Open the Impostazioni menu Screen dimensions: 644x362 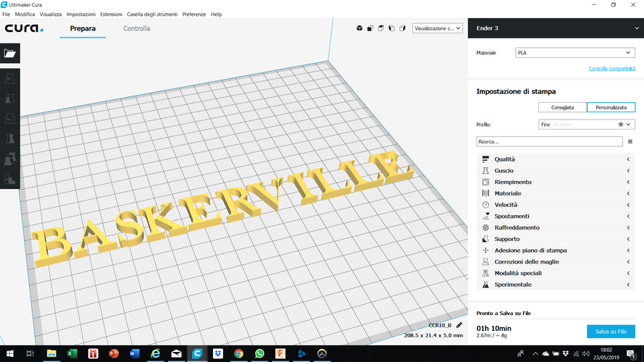coord(81,14)
